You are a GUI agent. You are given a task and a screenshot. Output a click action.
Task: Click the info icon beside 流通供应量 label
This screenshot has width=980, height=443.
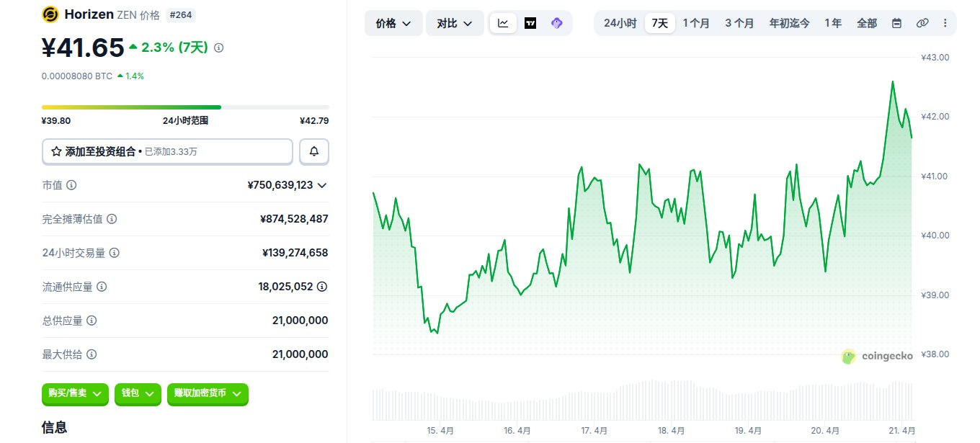(x=102, y=287)
